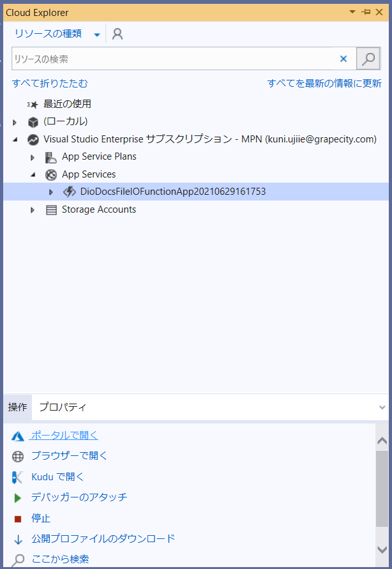
Task: Open the リソースの種類 dropdown
Action: pyautogui.click(x=57, y=34)
